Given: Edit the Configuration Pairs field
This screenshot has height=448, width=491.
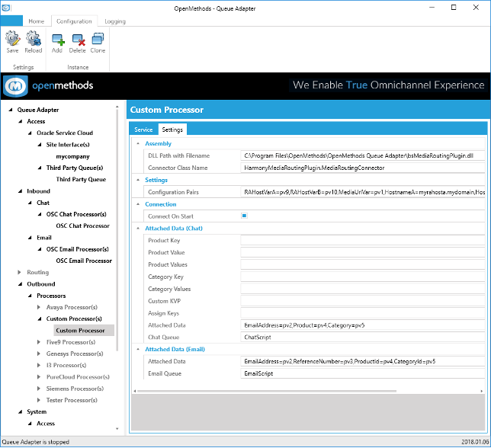Looking at the screenshot, I should tap(363, 192).
